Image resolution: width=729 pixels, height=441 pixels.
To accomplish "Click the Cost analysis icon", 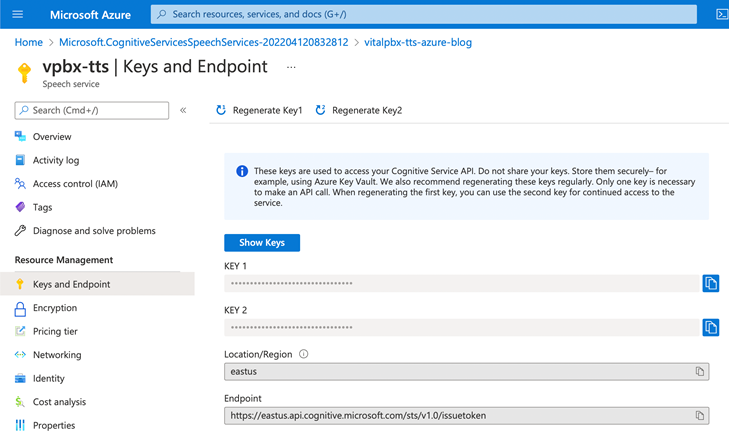I will (x=20, y=402).
